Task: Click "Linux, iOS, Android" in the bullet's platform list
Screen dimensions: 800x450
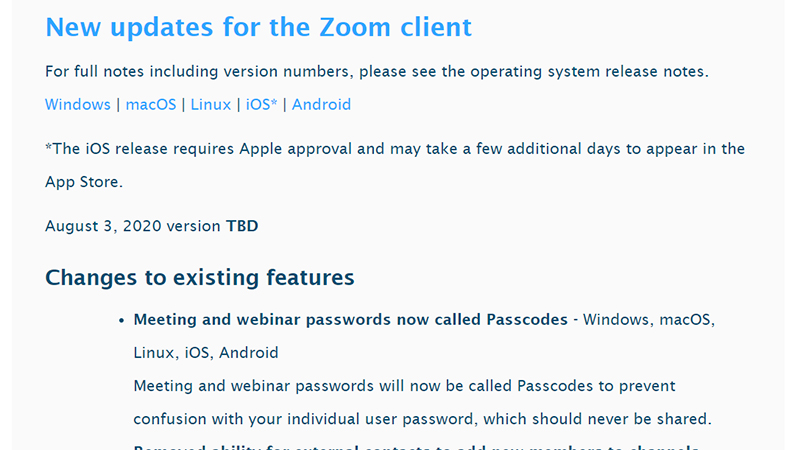Action: pos(206,352)
